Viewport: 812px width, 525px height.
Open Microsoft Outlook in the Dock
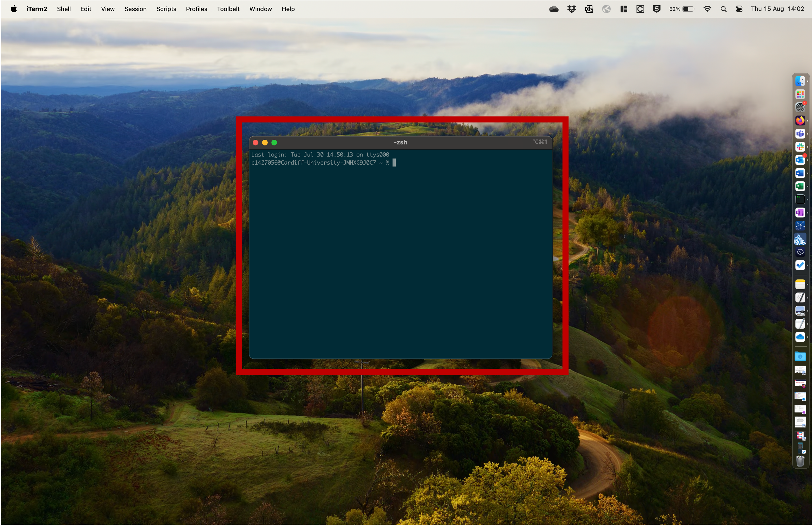tap(800, 160)
